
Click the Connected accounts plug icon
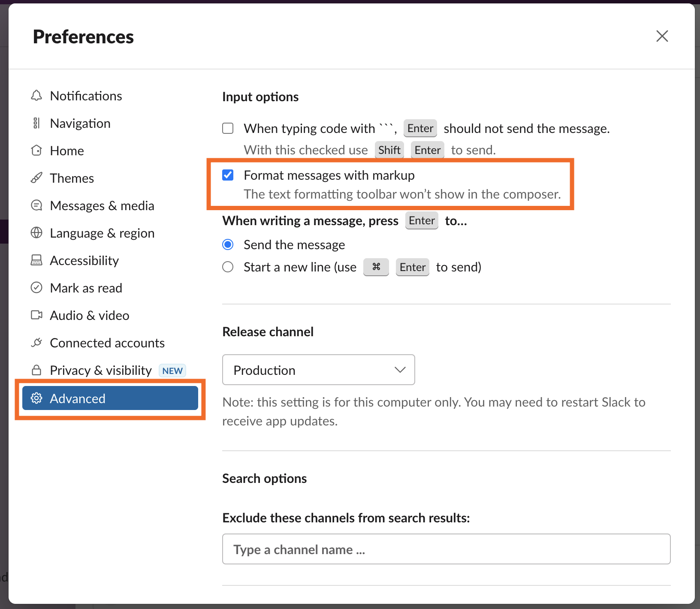click(36, 343)
